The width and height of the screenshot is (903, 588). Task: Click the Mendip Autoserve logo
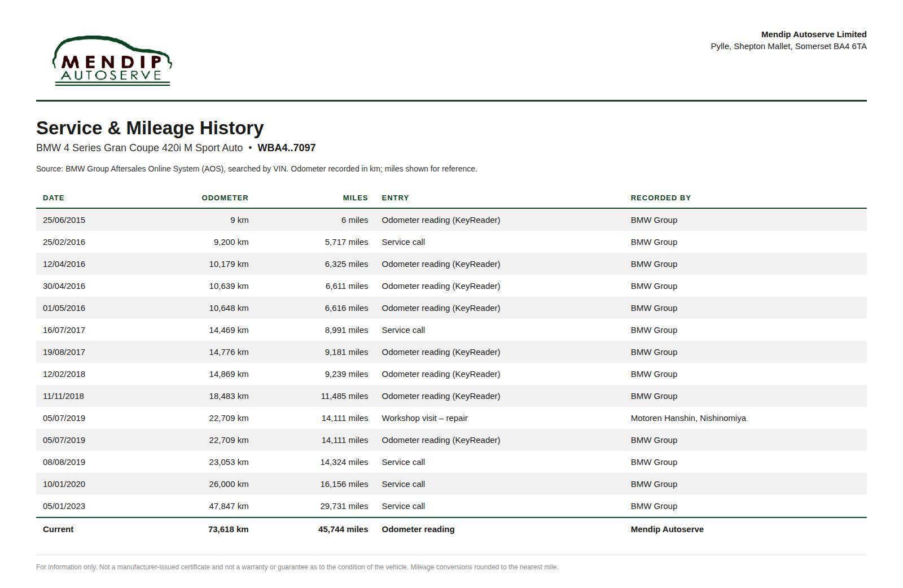pyautogui.click(x=112, y=61)
